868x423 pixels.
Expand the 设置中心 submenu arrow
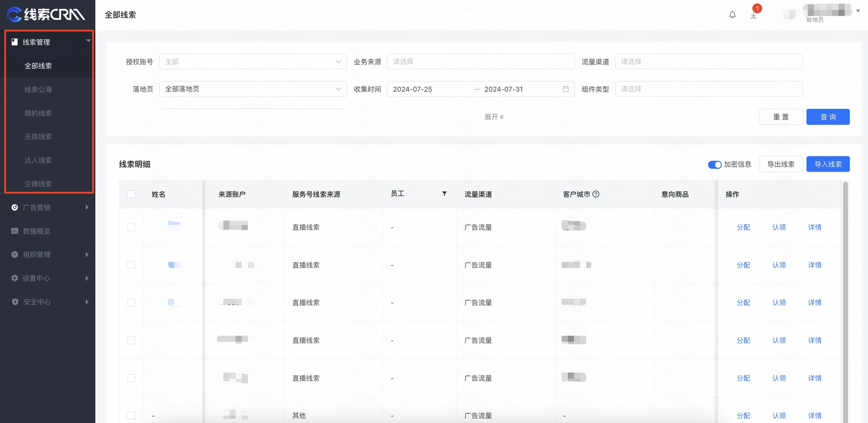click(x=87, y=278)
